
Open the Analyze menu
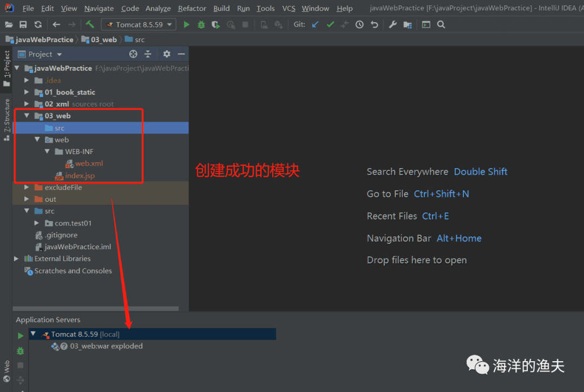click(158, 8)
